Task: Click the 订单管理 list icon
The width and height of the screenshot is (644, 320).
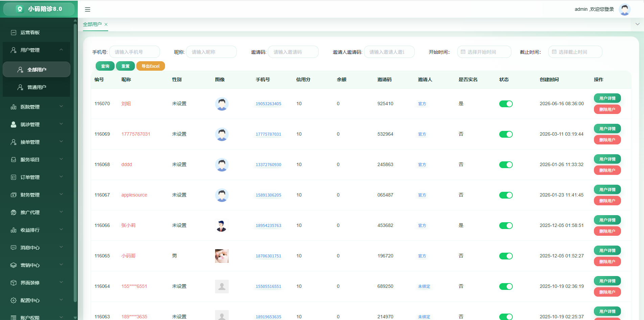Action: (x=14, y=177)
